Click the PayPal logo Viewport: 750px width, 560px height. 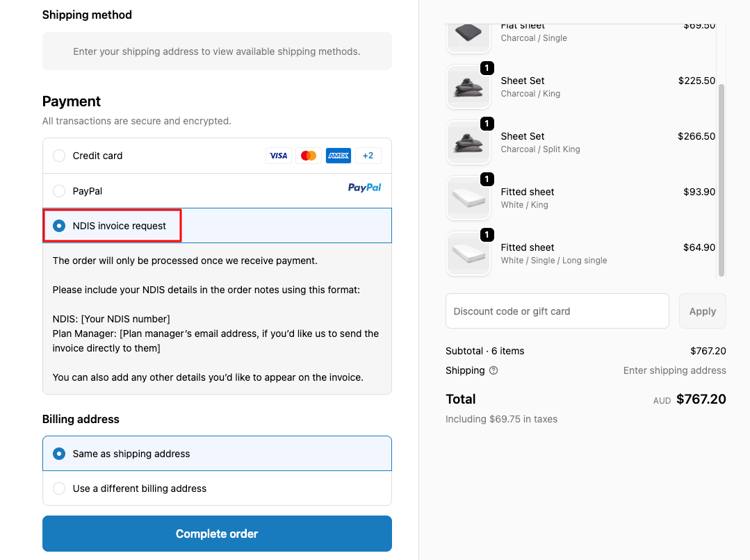[x=364, y=188]
